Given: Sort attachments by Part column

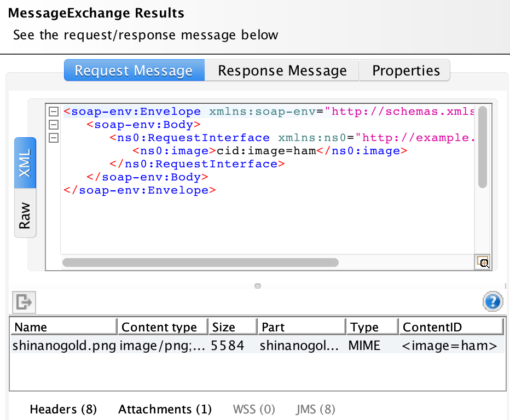Looking at the screenshot, I should 302,326.
